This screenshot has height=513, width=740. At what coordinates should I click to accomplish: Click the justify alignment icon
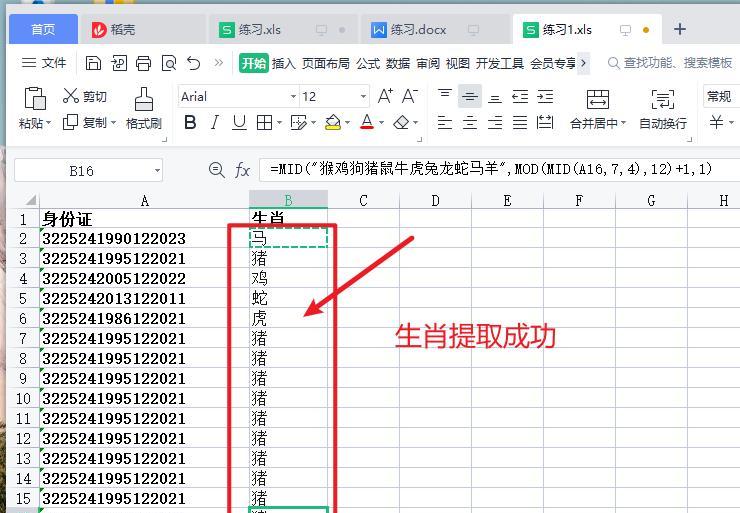coord(520,123)
